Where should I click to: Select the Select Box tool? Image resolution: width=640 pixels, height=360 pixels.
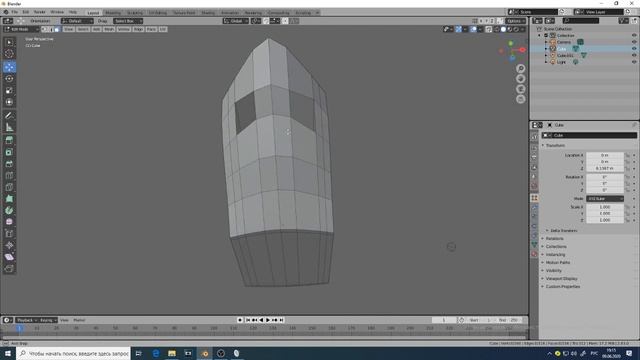9,42
